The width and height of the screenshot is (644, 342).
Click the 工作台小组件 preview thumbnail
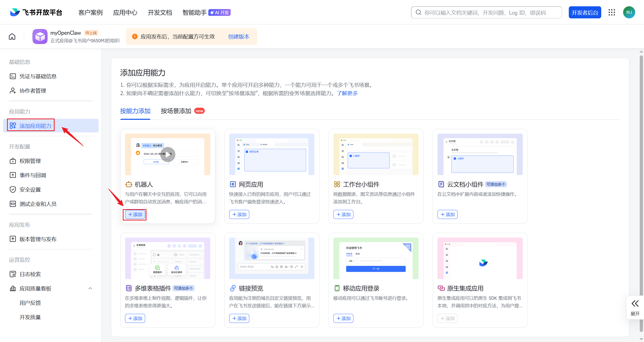[x=376, y=154]
